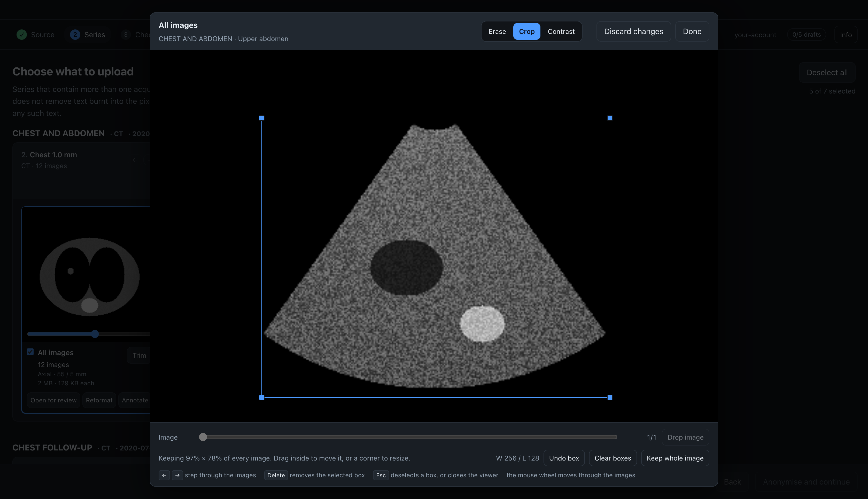
Task: Click the right arrow key hint icon
Action: pyautogui.click(x=177, y=475)
